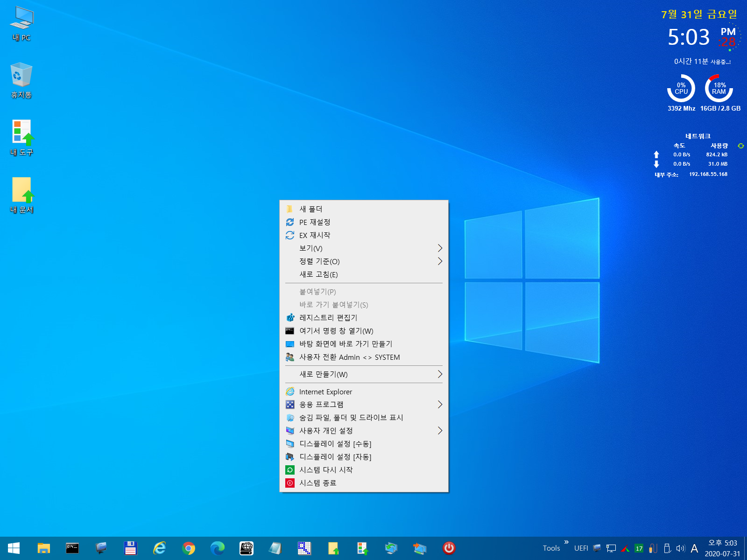747x560 pixels.
Task: Open the remote desktop monitors taskbar icon
Action: pos(420,548)
